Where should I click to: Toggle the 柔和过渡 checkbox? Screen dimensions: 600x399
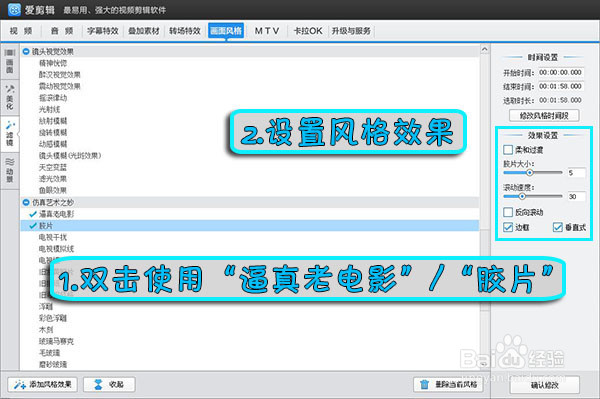tap(508, 150)
